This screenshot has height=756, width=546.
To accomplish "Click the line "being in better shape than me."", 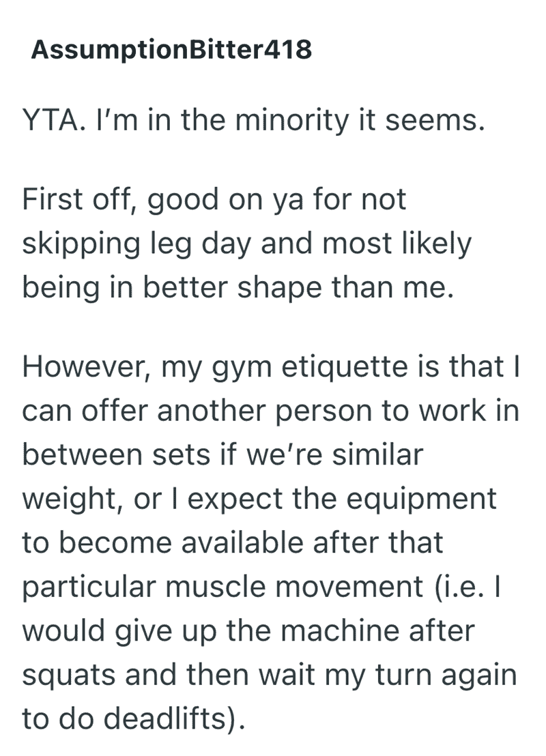I will click(x=238, y=287).
